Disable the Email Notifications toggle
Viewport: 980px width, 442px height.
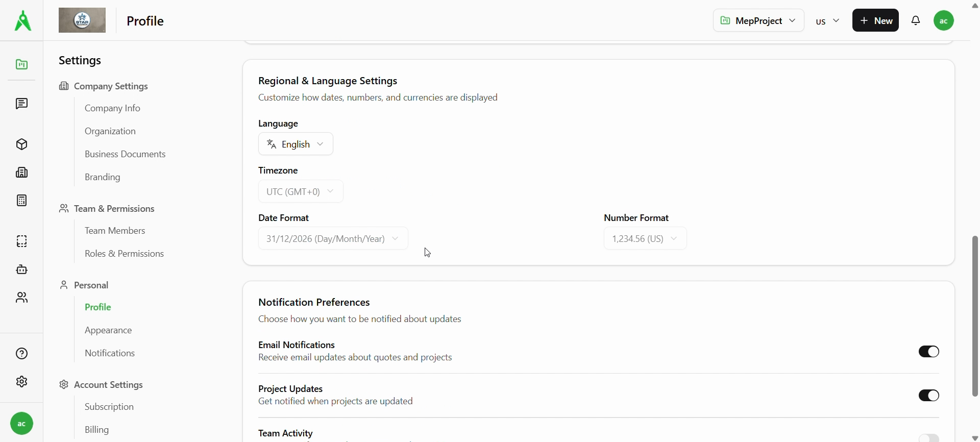(x=928, y=352)
